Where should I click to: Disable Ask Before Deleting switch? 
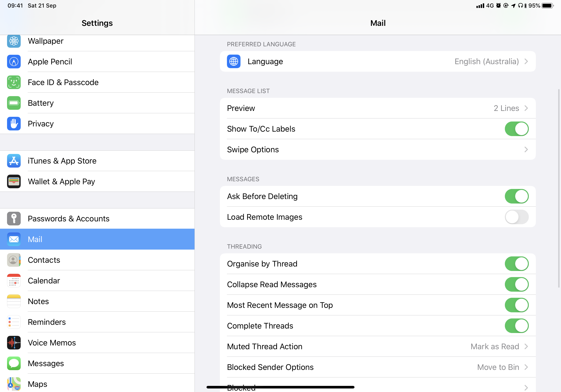point(517,196)
